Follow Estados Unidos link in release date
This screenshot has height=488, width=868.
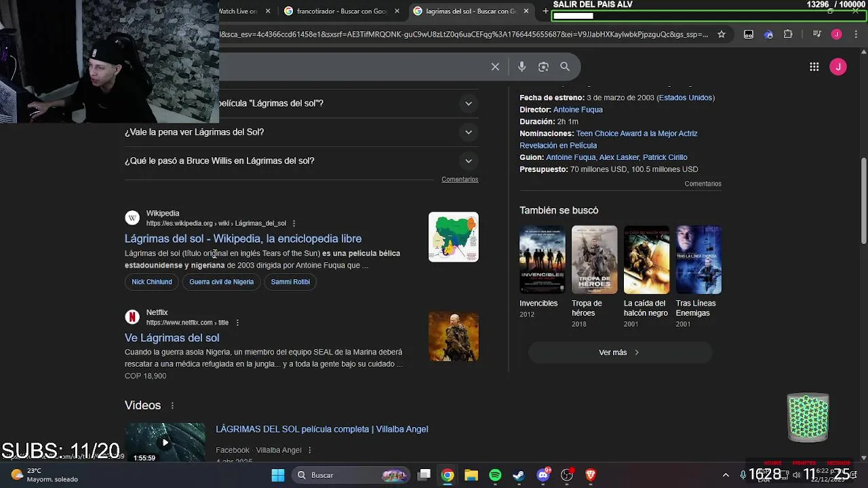[x=686, y=98]
